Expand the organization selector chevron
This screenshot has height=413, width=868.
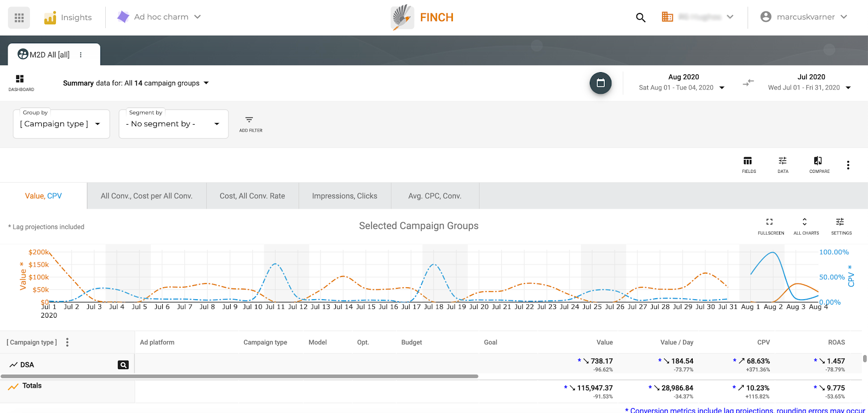[x=730, y=17]
